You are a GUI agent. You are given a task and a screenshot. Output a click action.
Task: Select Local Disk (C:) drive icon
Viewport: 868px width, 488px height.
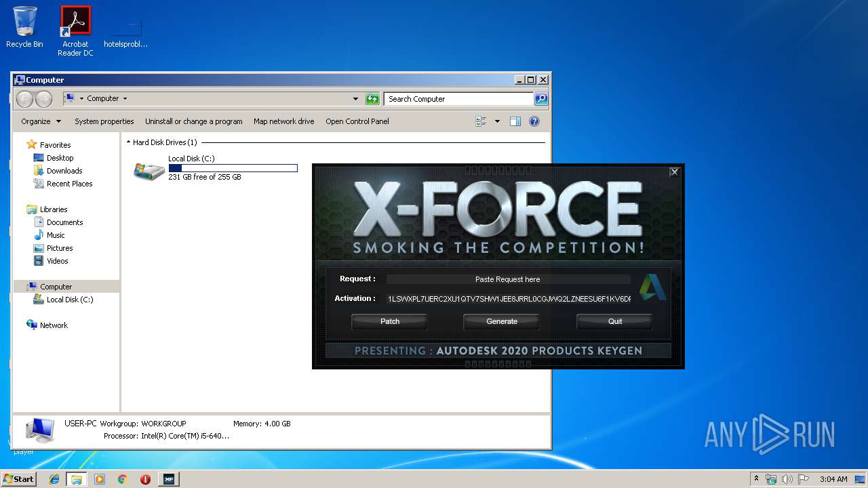coord(149,171)
